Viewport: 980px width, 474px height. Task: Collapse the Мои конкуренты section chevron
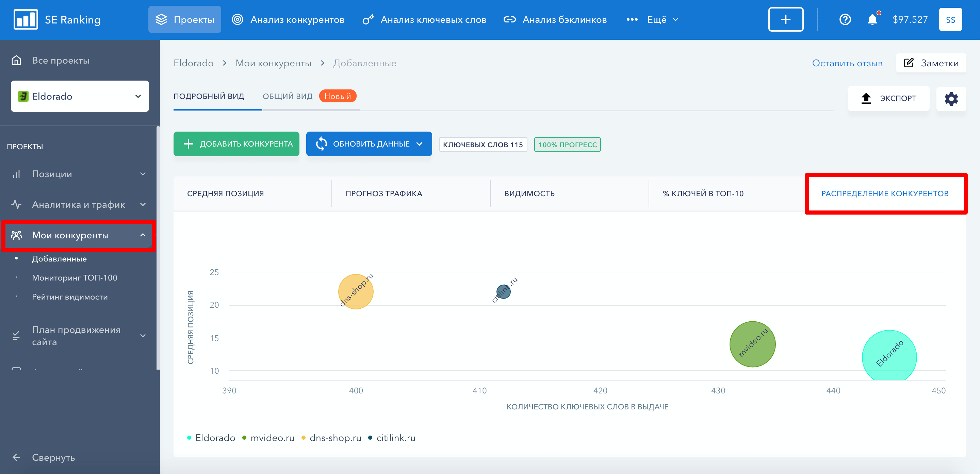143,235
